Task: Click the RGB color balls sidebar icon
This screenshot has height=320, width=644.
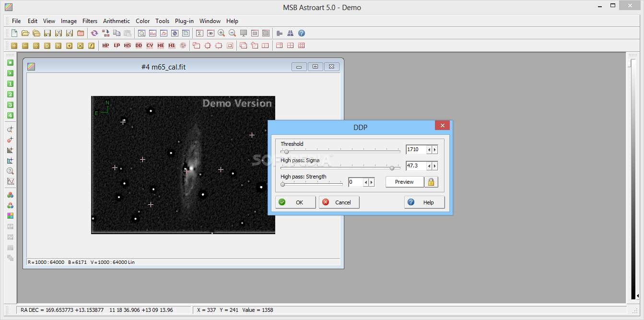Action: click(10, 195)
